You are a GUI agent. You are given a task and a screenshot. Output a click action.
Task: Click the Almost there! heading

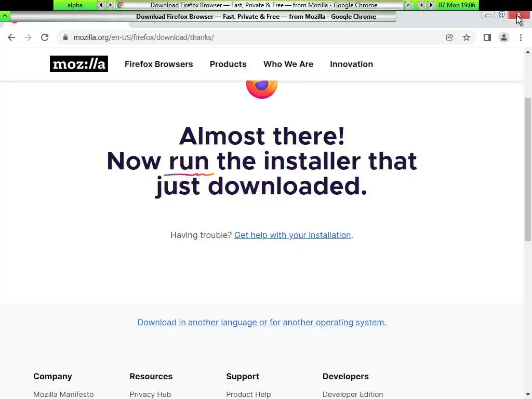(x=262, y=136)
